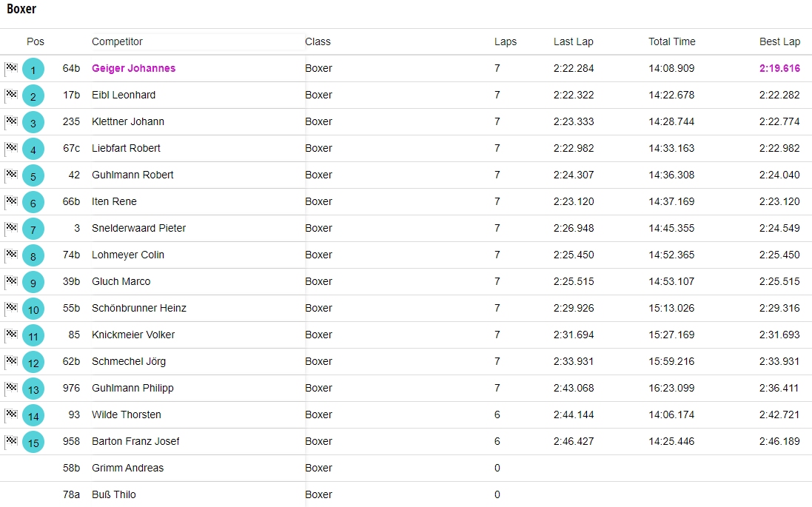812x507 pixels.
Task: Select competitor Eibl Leonhard
Action: coord(123,95)
